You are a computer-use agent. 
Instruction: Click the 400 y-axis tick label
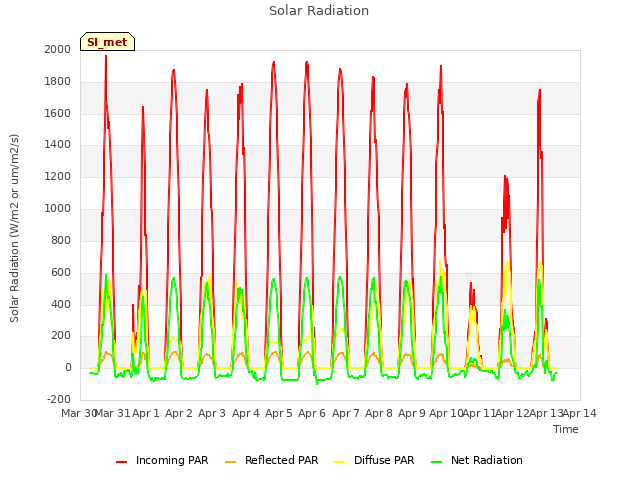click(x=61, y=304)
